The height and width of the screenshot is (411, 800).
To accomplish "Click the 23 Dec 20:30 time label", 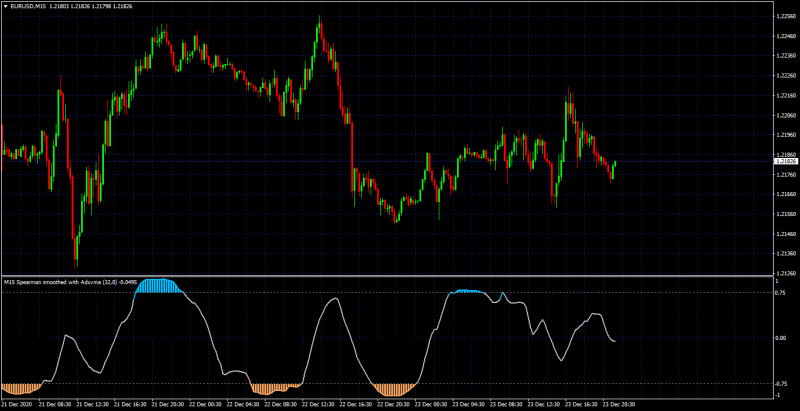I will (x=621, y=403).
